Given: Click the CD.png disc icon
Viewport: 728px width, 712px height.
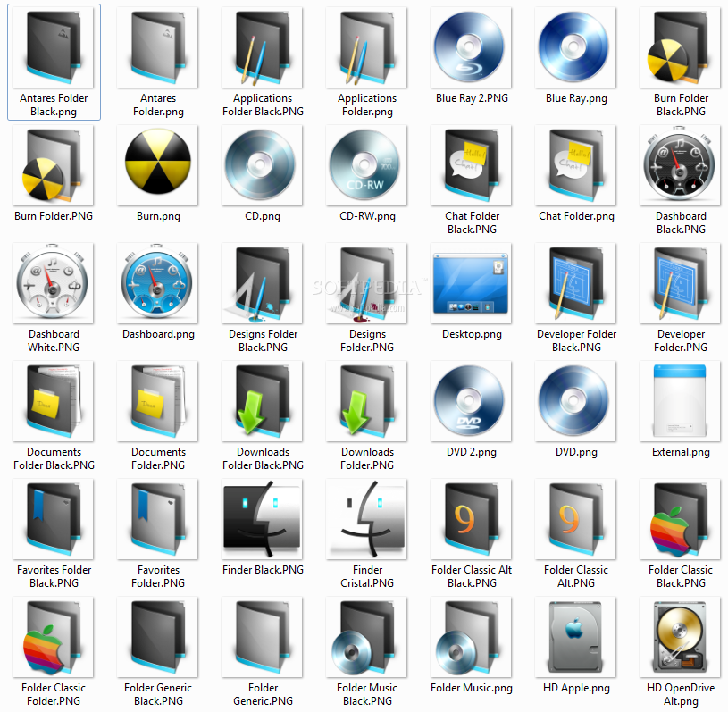Looking at the screenshot, I should pos(263,165).
